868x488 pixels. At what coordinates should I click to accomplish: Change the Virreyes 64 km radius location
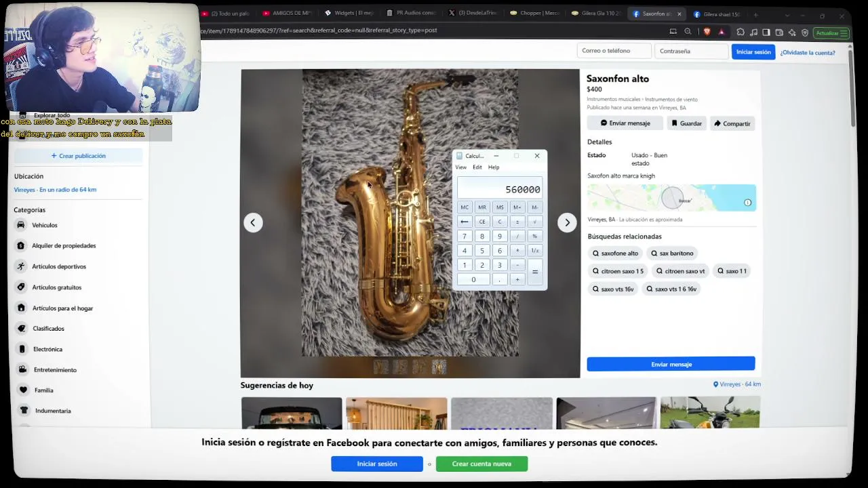pos(55,190)
